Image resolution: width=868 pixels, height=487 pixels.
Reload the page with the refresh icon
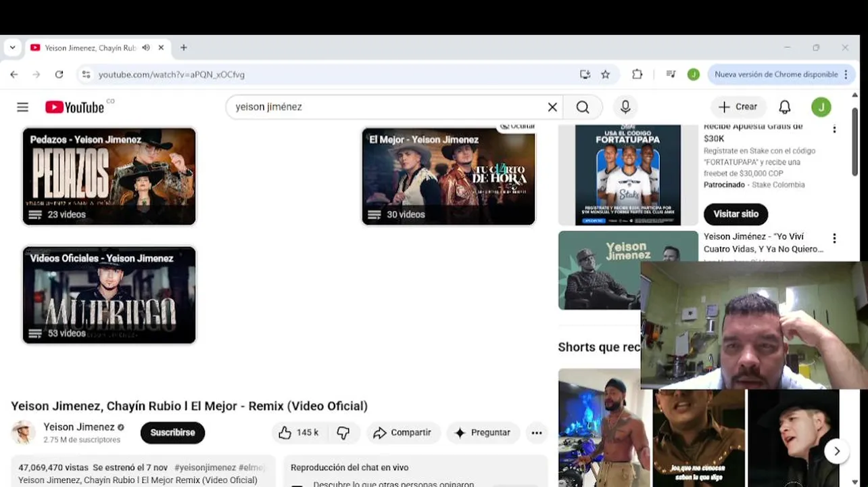click(59, 74)
